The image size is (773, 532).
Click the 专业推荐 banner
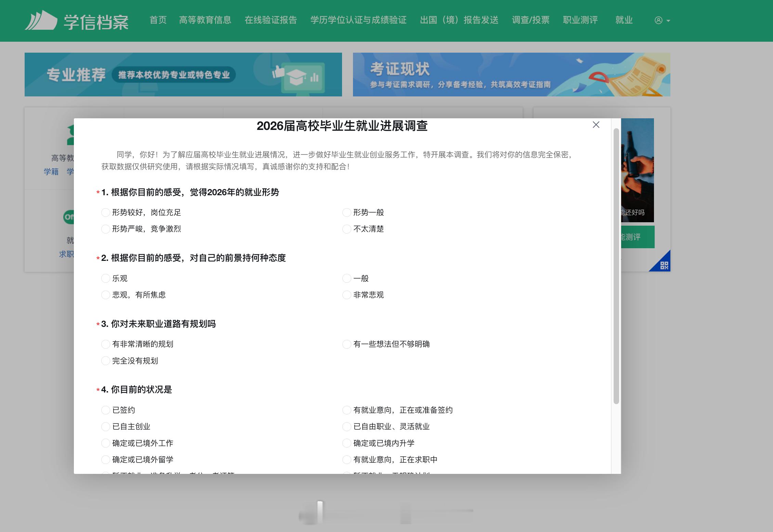click(x=183, y=75)
